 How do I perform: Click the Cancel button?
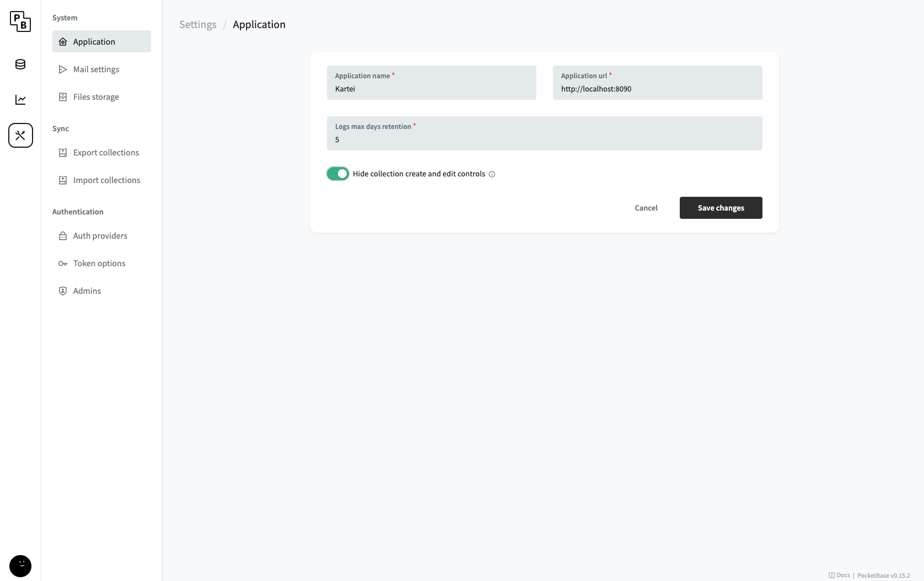(646, 208)
